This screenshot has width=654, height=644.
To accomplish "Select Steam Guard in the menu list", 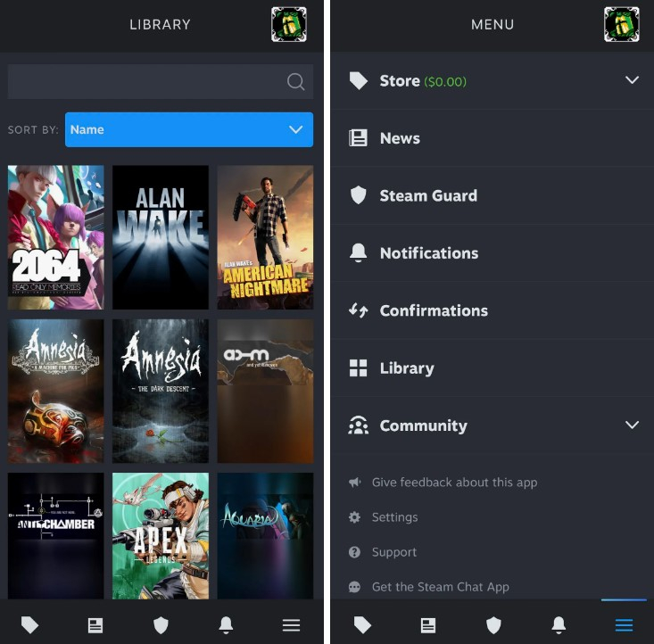I will pyautogui.click(x=428, y=195).
